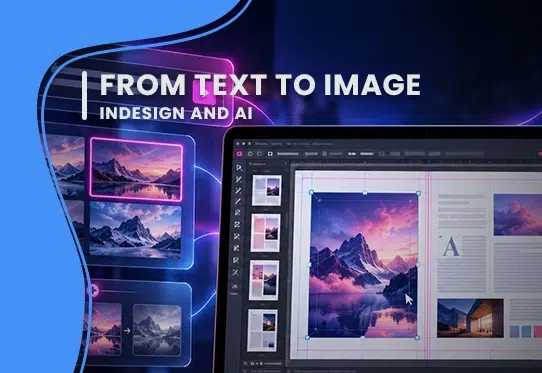Click the home icon beside the pink app icon
Screen dimensions: 542x373
[x=250, y=153]
